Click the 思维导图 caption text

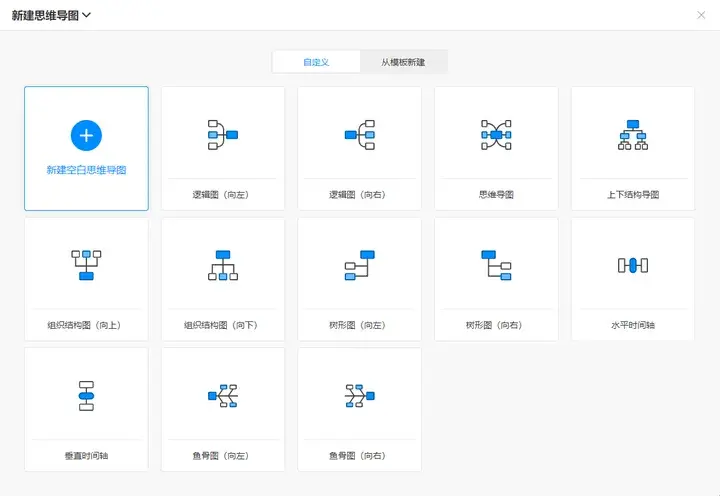tap(496, 195)
